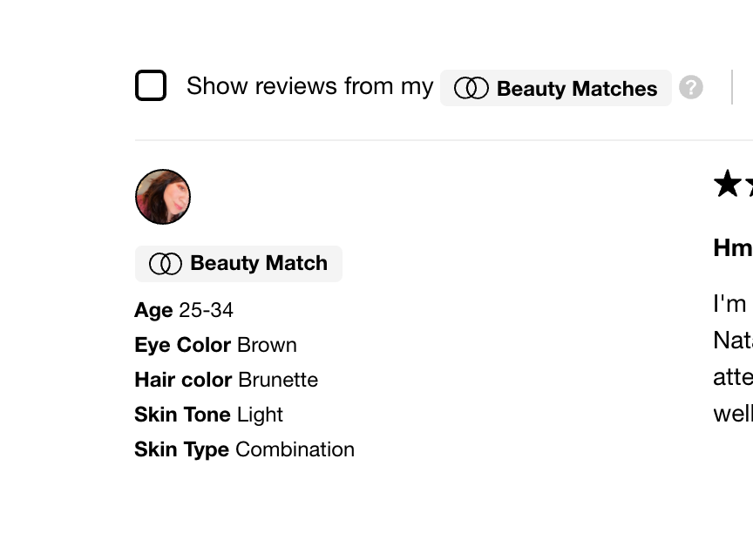The image size is (753, 560).
Task: Click the review line starting with "Nat"
Action: (x=732, y=340)
